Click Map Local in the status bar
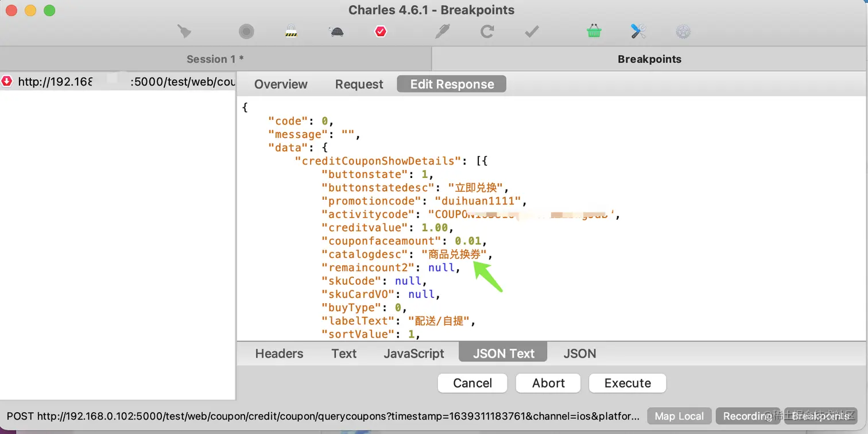Viewport: 868px width, 434px height. tap(679, 416)
